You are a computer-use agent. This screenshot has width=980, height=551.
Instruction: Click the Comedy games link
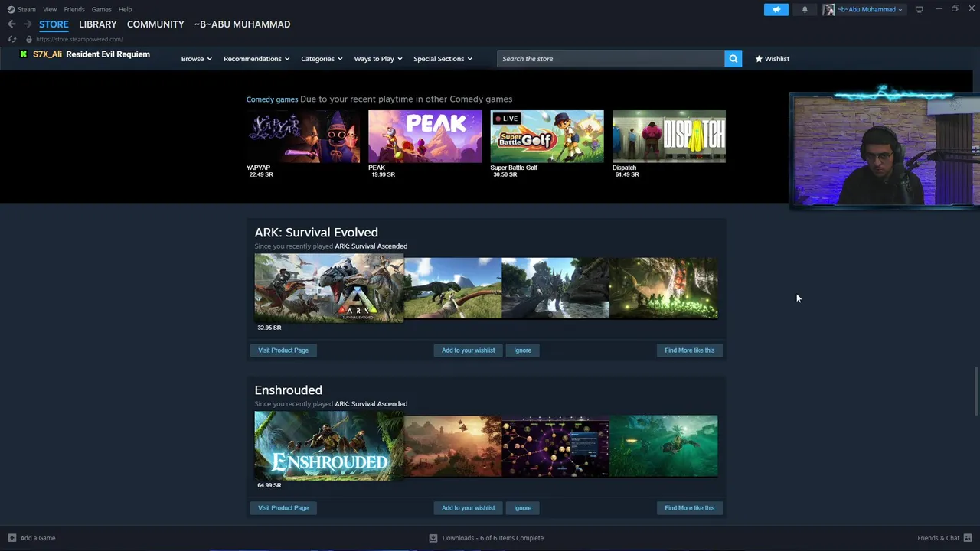click(272, 99)
